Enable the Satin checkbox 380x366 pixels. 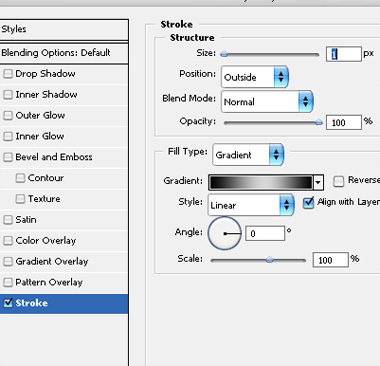point(8,220)
